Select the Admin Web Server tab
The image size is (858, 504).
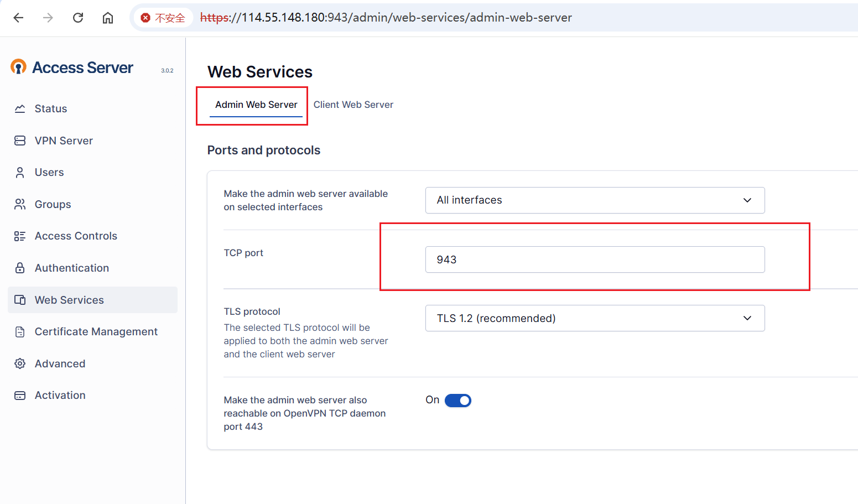(x=256, y=105)
